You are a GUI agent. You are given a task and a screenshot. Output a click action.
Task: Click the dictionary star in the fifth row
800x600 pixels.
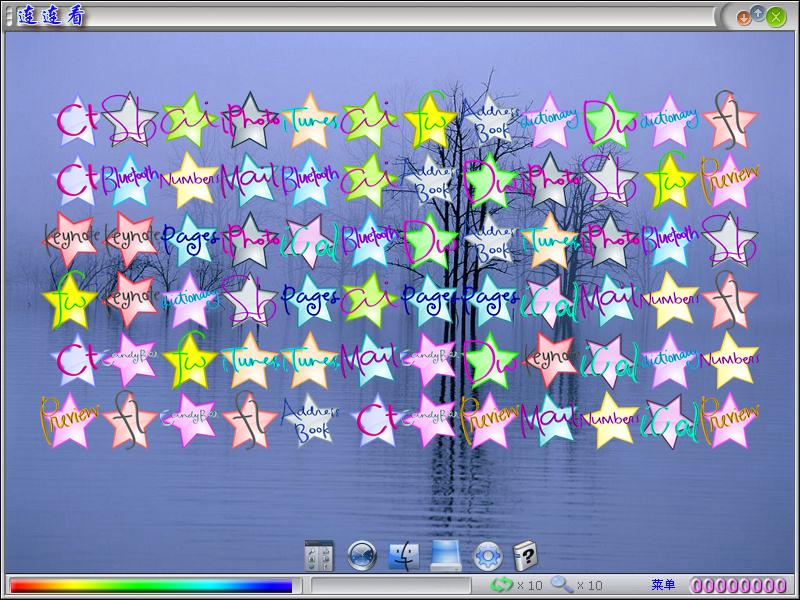click(670, 360)
